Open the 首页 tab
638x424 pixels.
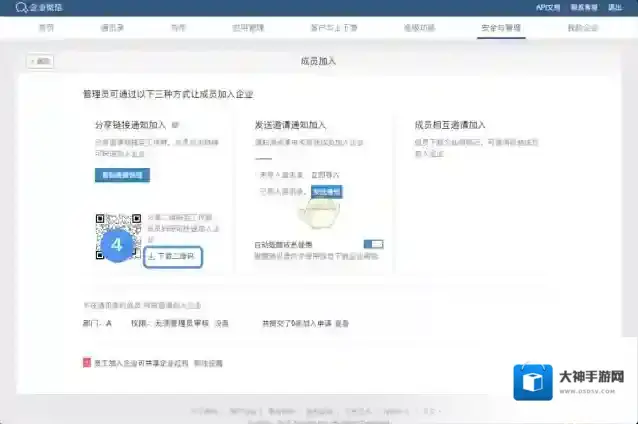point(47,29)
